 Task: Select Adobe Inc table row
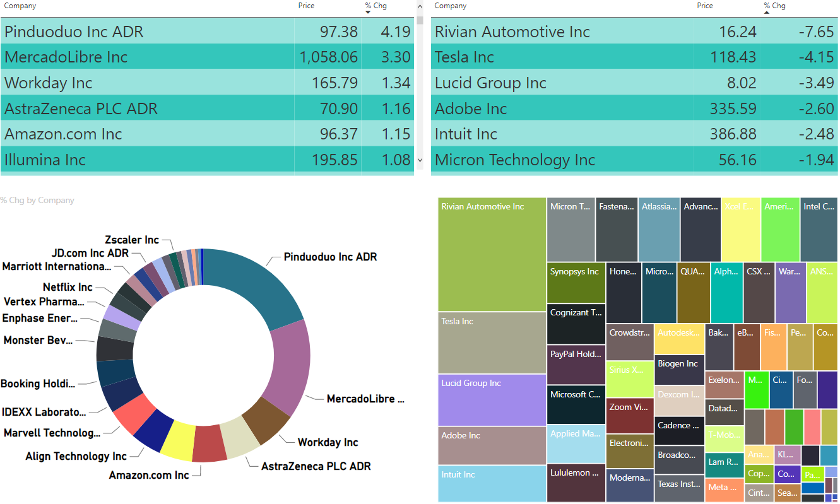pos(634,108)
